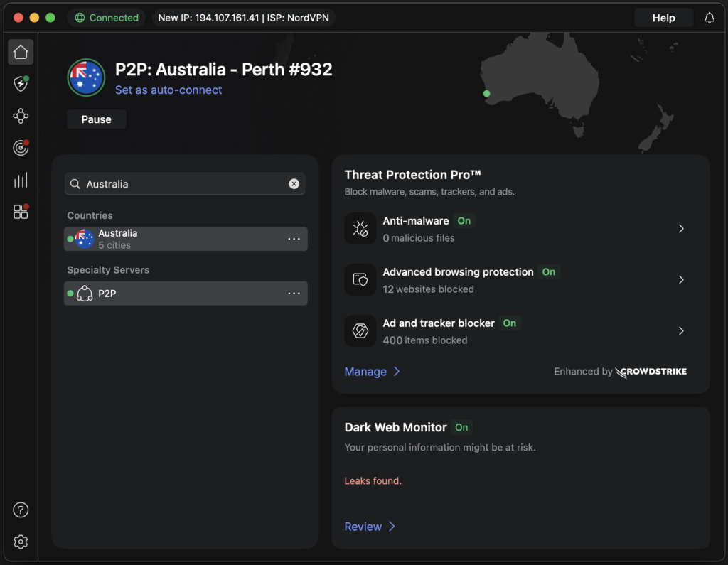Open the Home tab in sidebar
The height and width of the screenshot is (565, 728).
[21, 52]
